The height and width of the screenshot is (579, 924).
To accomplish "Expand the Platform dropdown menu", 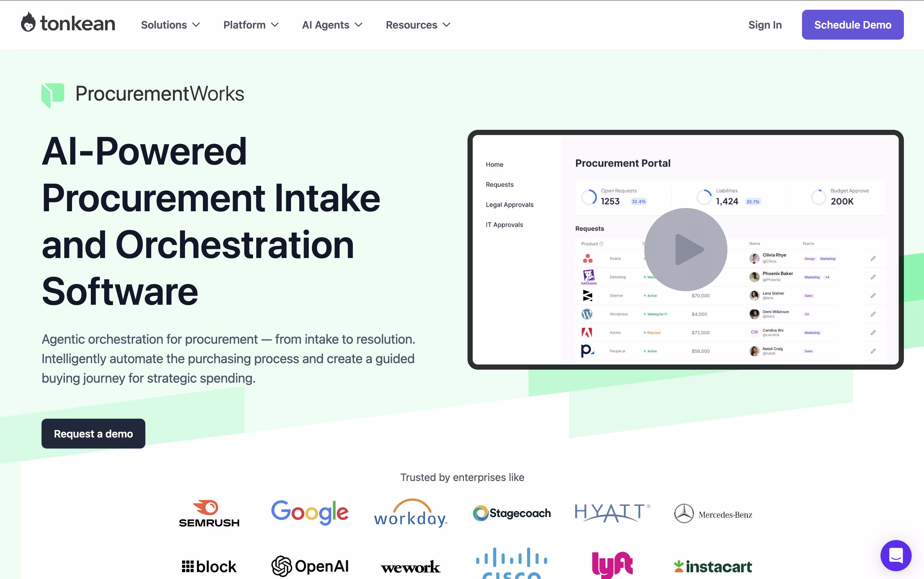I will [251, 25].
